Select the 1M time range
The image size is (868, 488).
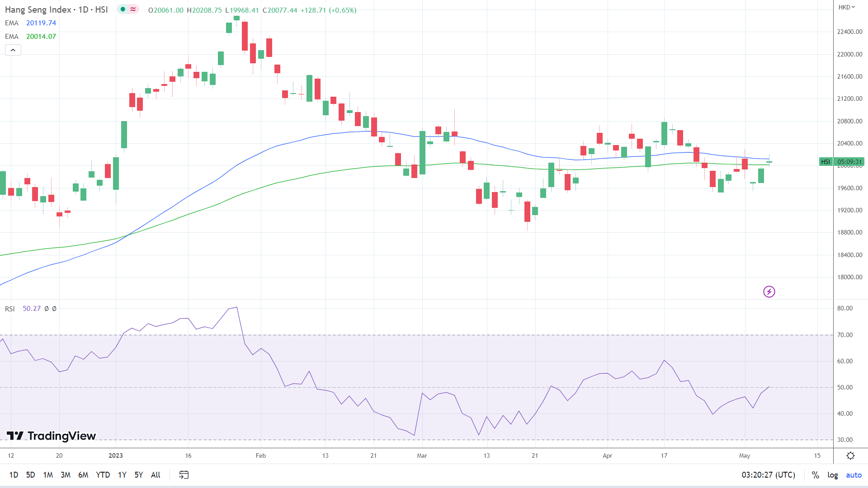[48, 475]
